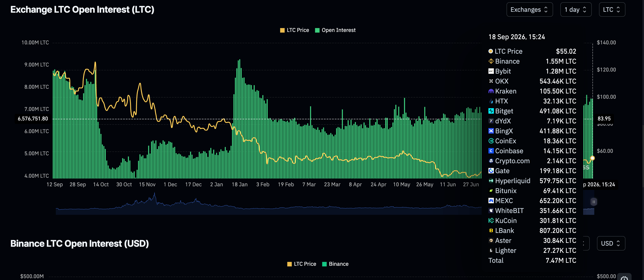The height and width of the screenshot is (280, 644).
Task: Click the 18 Jan x-axis label
Action: 239,184
